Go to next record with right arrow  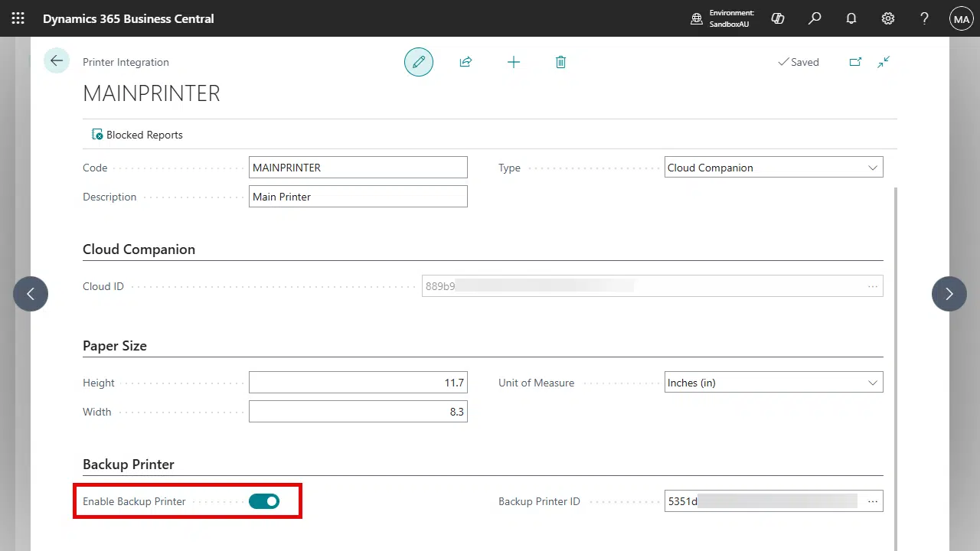(949, 294)
